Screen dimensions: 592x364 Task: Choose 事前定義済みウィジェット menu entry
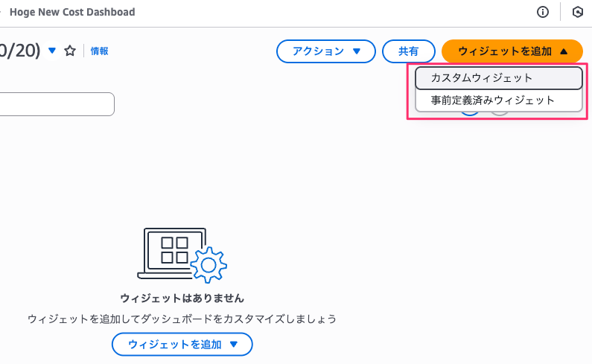click(499, 100)
